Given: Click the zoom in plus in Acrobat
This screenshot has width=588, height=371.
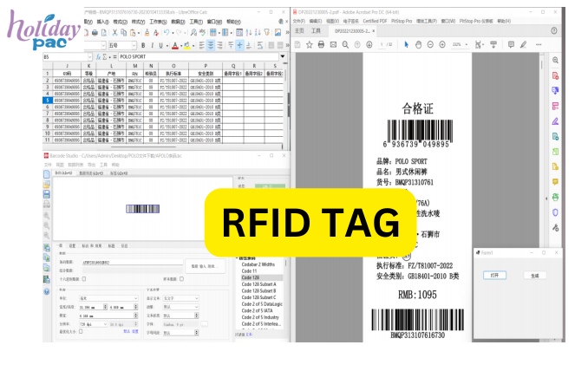Looking at the screenshot, I should pyautogui.click(x=442, y=44).
